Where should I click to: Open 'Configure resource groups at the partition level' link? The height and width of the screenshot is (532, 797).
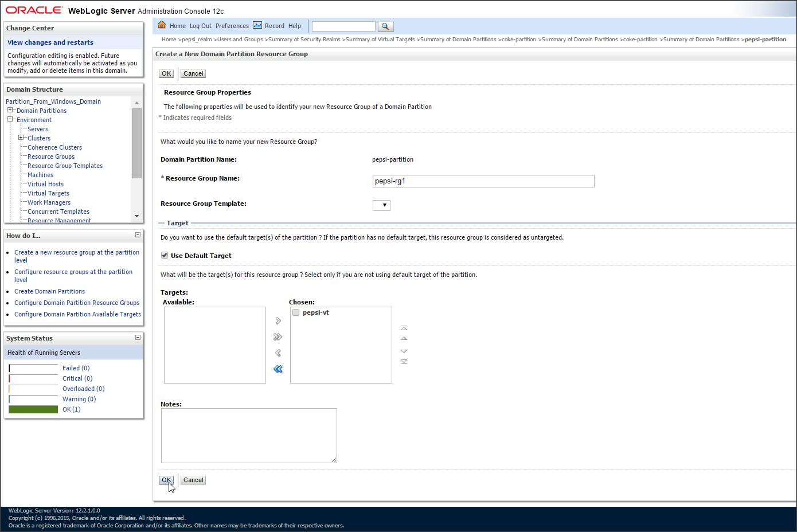tap(73, 276)
